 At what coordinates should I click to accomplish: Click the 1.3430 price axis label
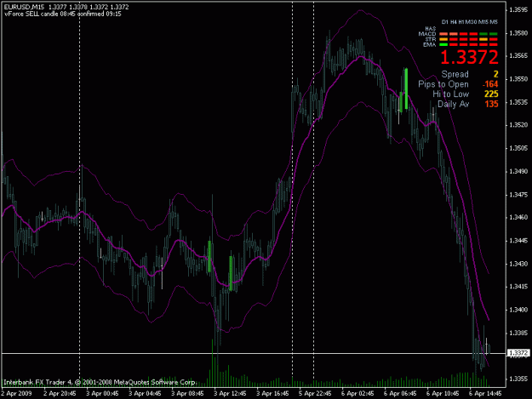(x=518, y=264)
